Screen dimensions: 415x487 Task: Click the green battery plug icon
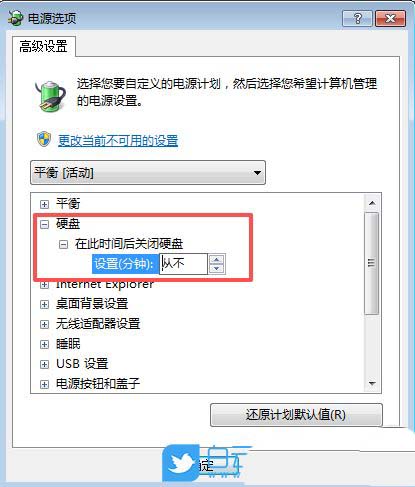point(50,96)
